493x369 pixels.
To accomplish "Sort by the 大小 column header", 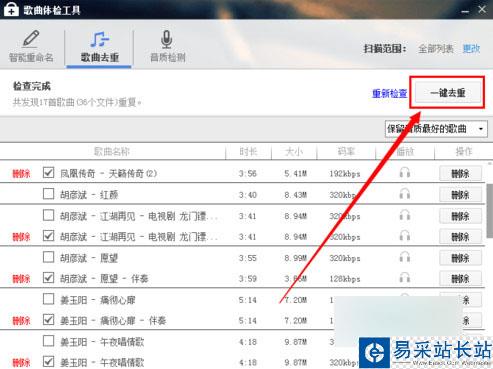I will [294, 152].
